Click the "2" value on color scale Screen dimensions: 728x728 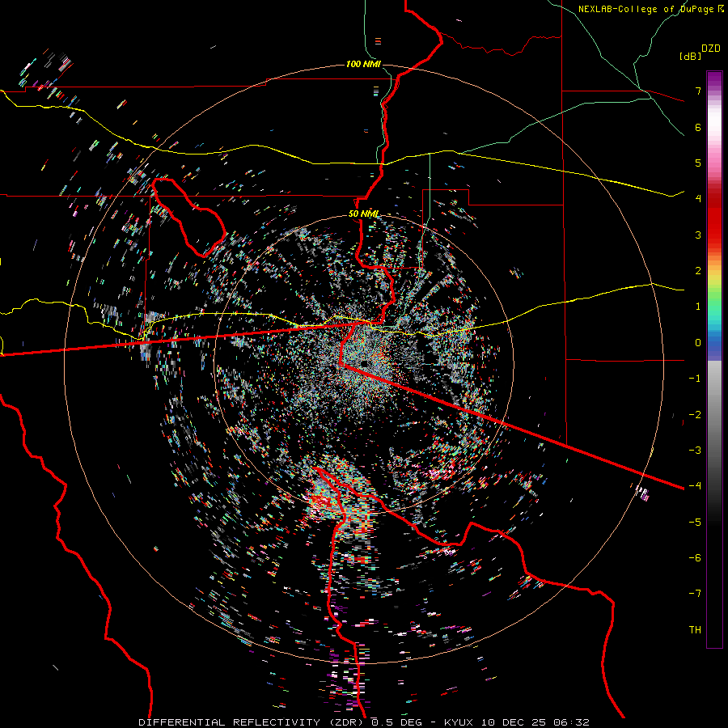pyautogui.click(x=698, y=271)
